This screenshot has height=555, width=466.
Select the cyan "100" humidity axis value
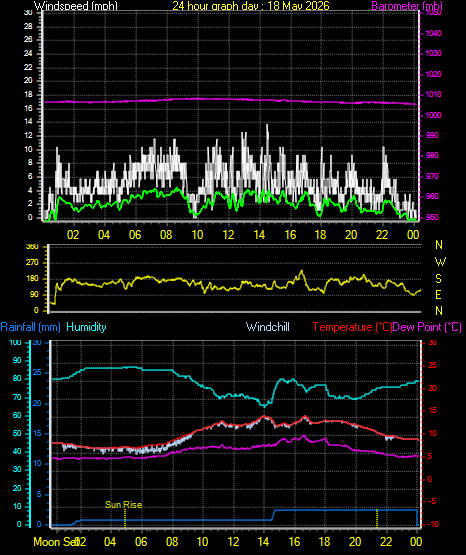[15, 343]
